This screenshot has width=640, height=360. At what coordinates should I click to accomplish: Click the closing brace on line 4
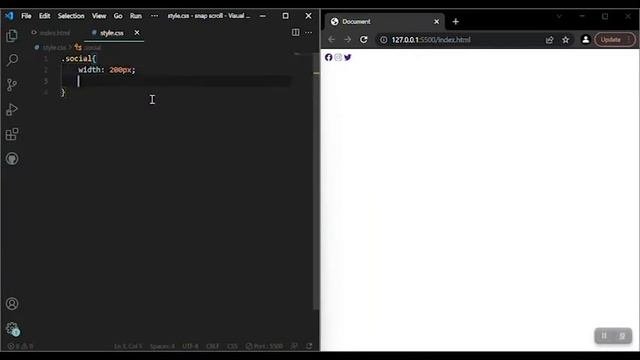[x=63, y=93]
